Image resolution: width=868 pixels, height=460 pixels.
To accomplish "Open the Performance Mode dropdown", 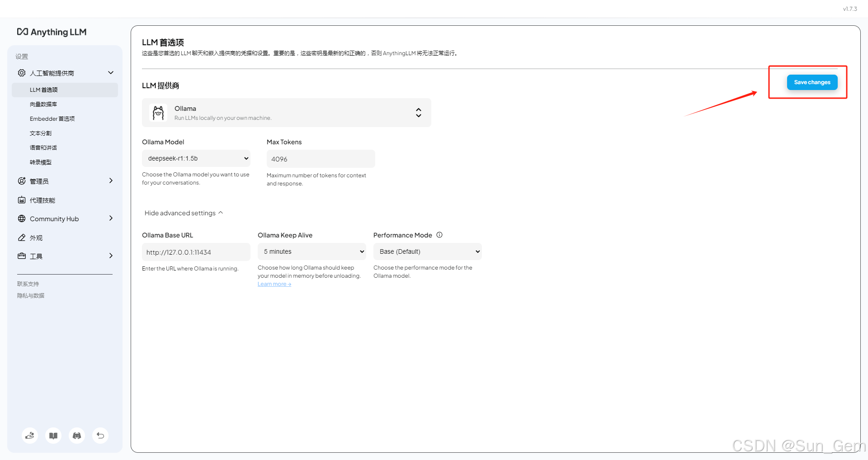I will pyautogui.click(x=427, y=251).
